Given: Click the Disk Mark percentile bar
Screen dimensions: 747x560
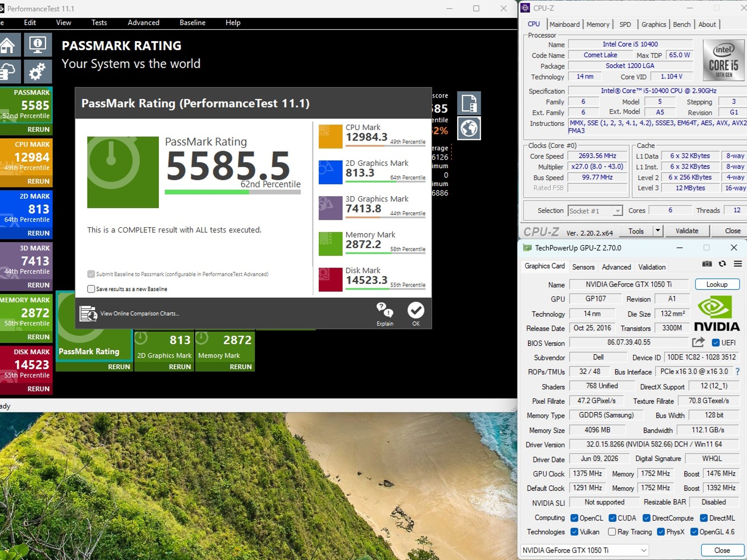Looking at the screenshot, I should click(386, 289).
